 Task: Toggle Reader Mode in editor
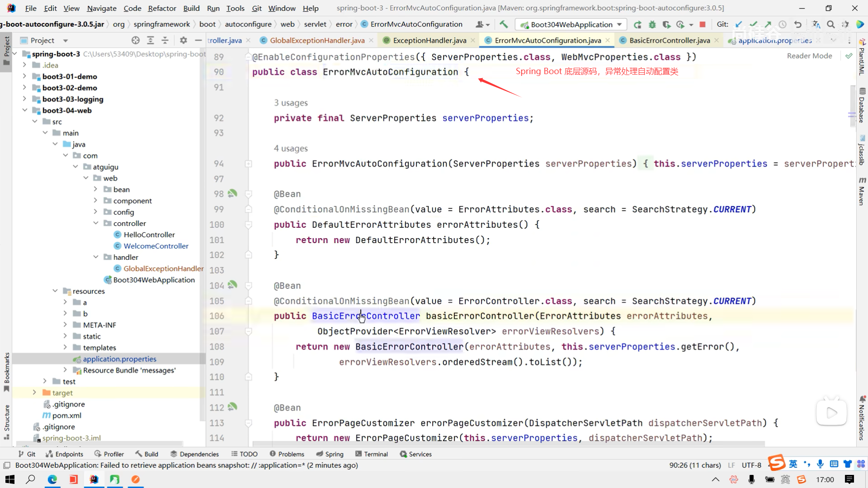coord(809,56)
